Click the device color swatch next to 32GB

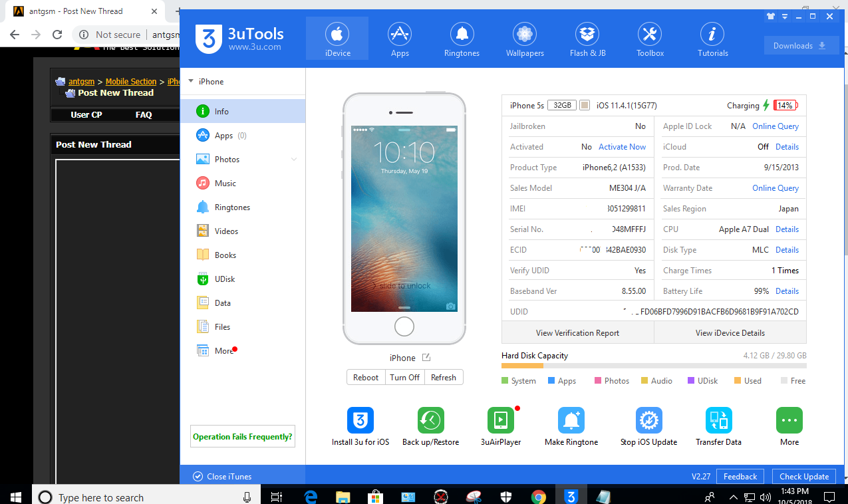(585, 106)
